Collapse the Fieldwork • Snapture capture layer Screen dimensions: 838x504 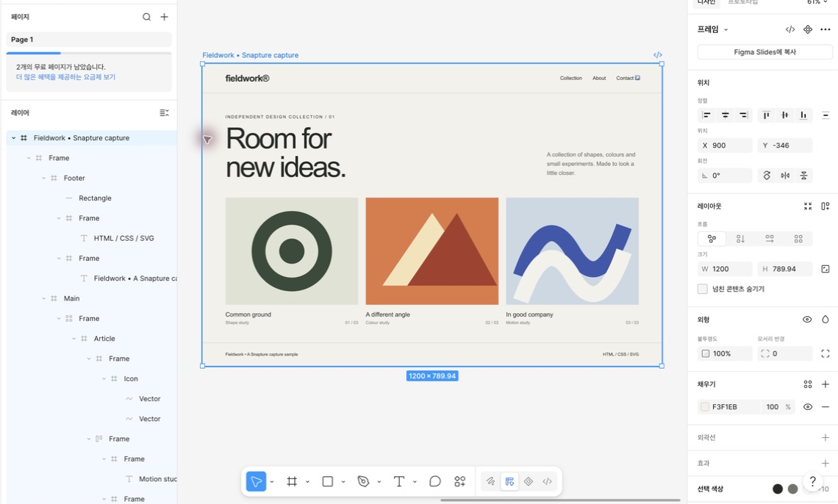tap(14, 137)
